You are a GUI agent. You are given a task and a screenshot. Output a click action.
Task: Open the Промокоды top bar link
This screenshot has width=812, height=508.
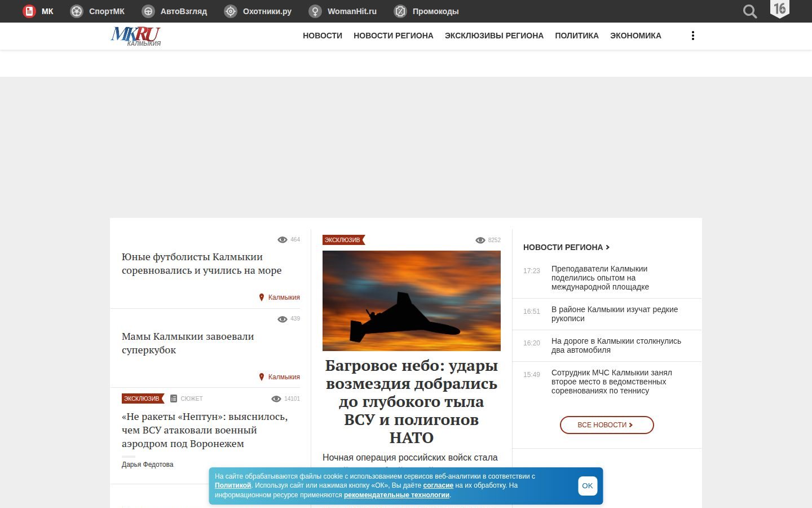tap(435, 11)
